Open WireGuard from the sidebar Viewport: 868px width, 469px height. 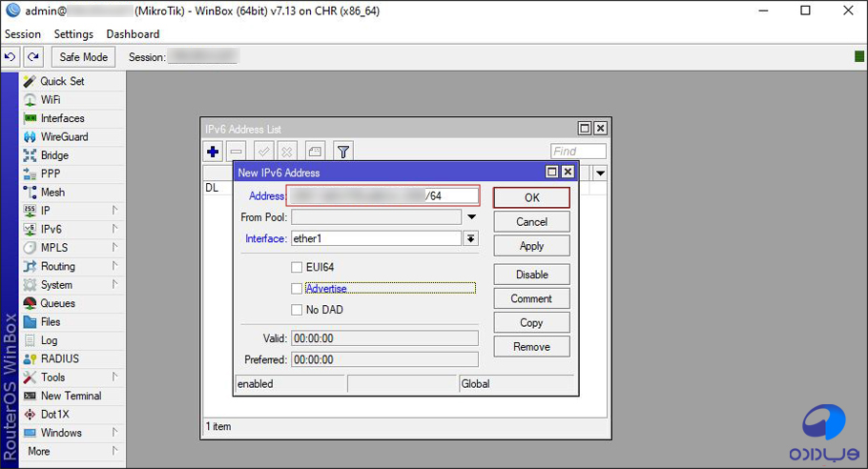(x=64, y=137)
